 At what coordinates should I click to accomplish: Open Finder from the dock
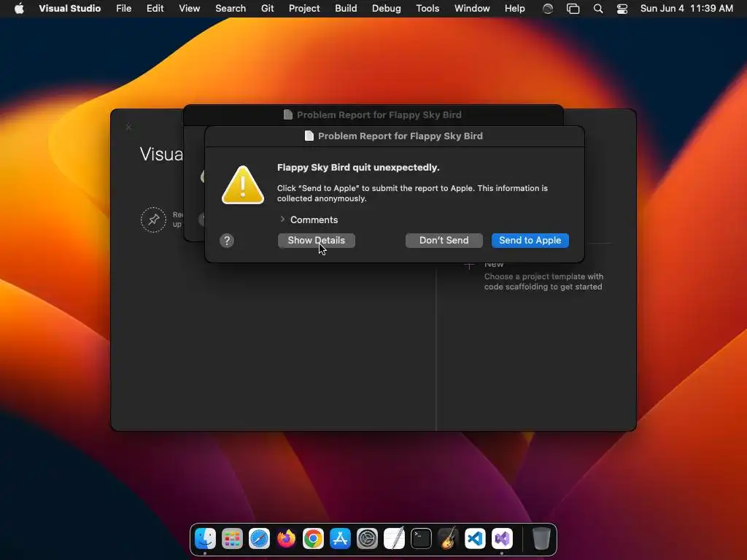205,539
